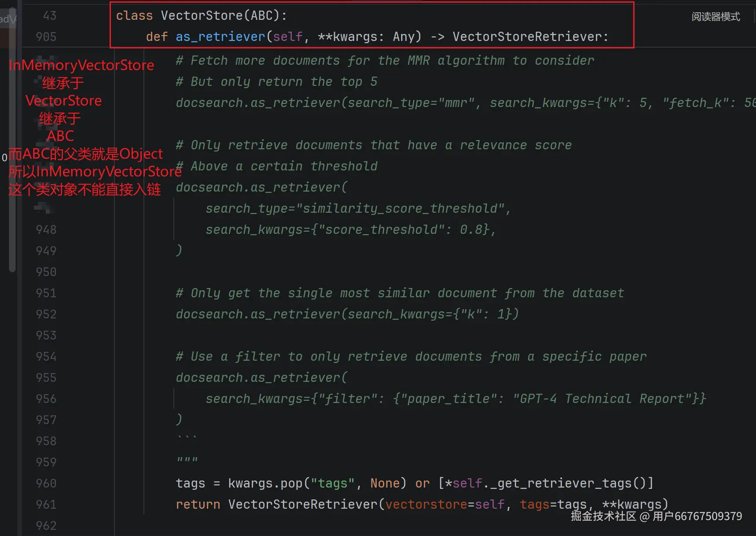Click closing parenthesis on line 949

(x=179, y=251)
